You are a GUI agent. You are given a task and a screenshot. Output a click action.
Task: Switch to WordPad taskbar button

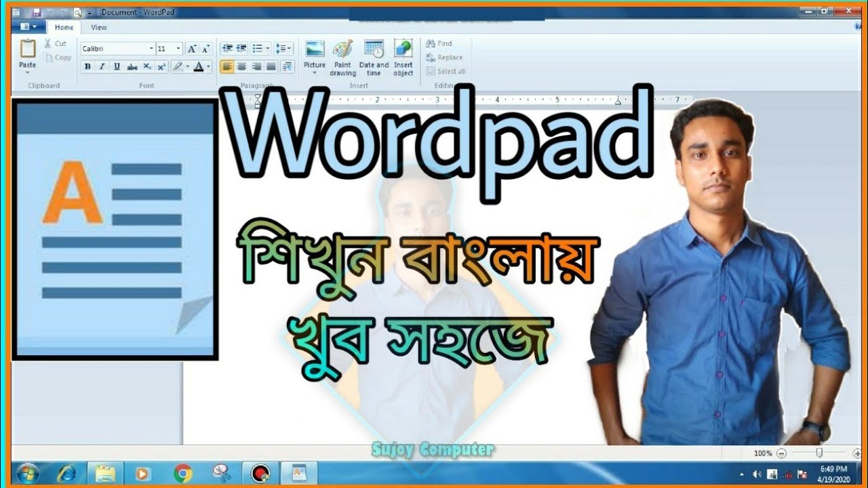(x=298, y=472)
